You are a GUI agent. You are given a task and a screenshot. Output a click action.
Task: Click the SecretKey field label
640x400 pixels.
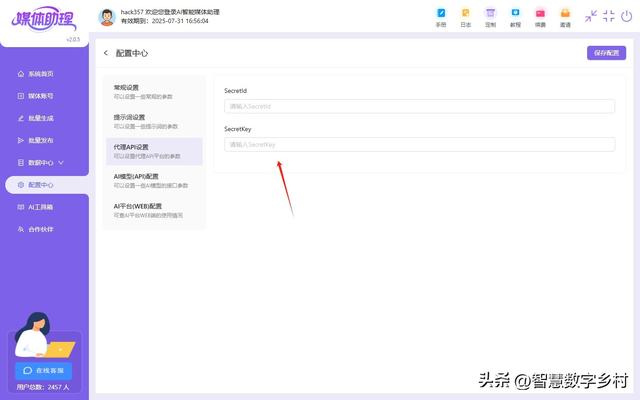tap(238, 129)
